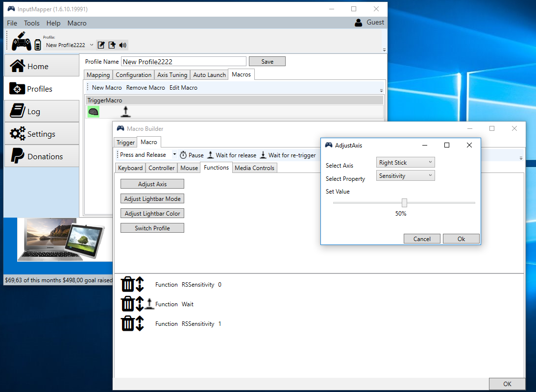Select the Functions tab

pos(217,168)
